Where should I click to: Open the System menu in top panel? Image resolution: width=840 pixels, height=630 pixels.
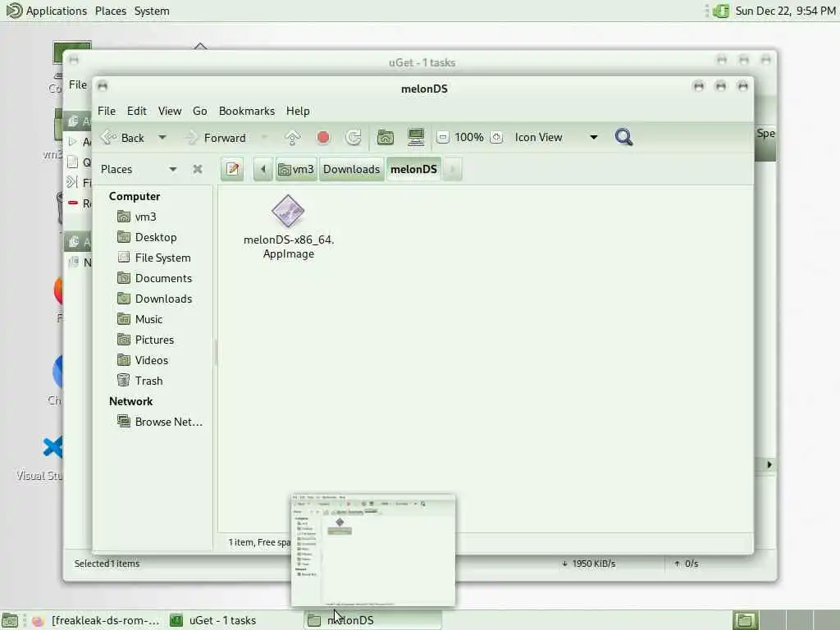tap(152, 11)
